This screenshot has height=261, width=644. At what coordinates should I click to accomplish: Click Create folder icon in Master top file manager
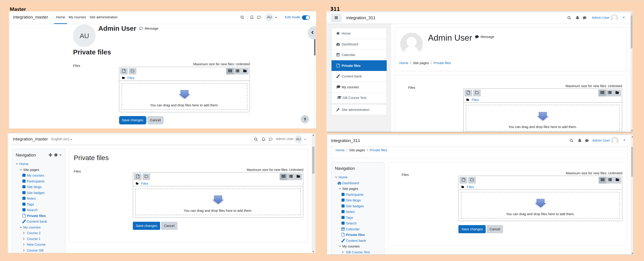[133, 71]
